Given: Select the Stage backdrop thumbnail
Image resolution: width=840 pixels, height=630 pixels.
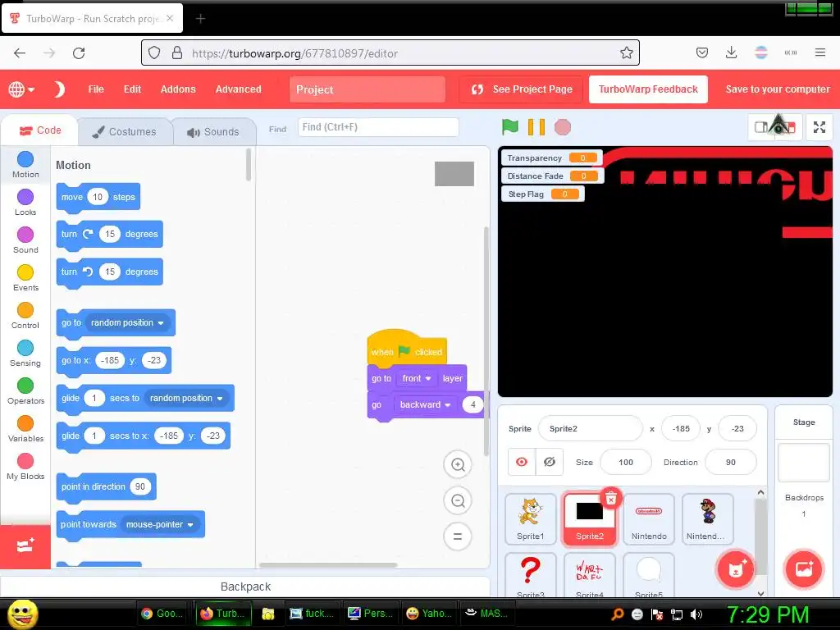Looking at the screenshot, I should point(804,463).
